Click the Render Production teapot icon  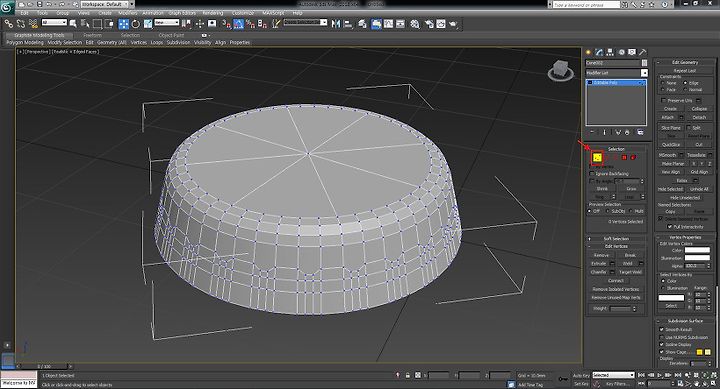coord(453,23)
